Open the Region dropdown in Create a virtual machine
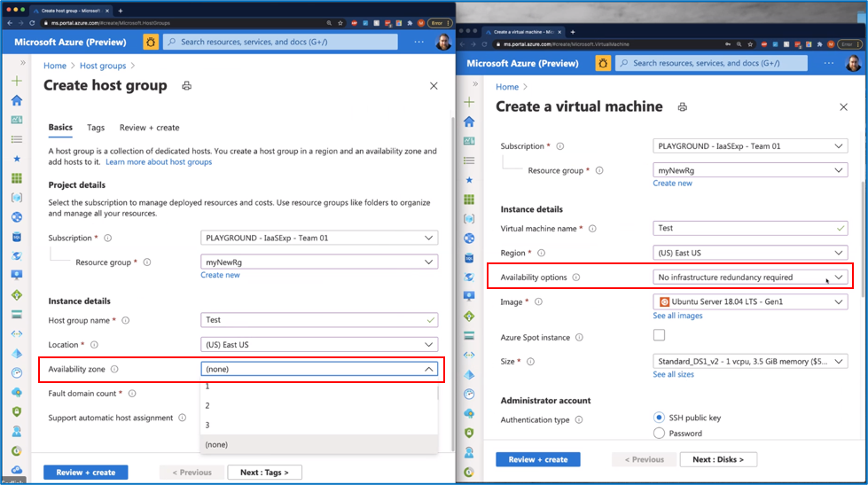 (750, 253)
